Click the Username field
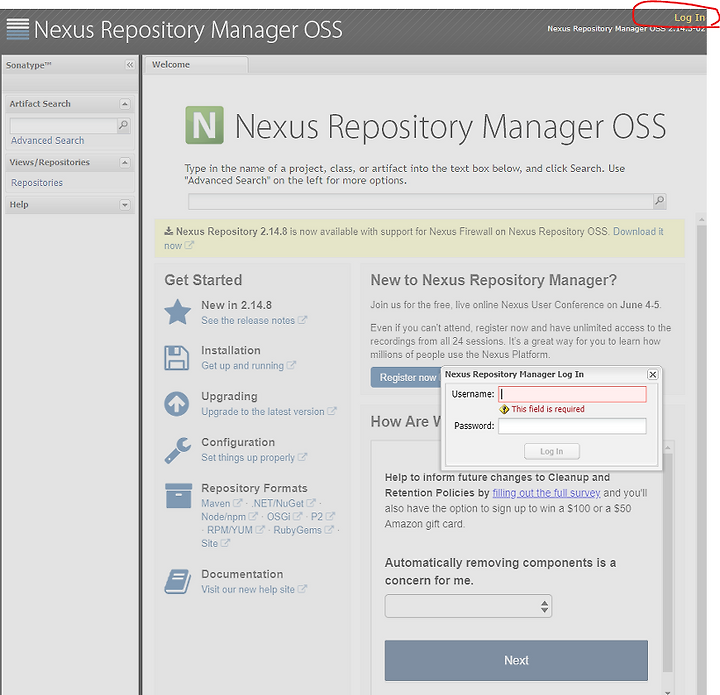Image resolution: width=720 pixels, height=695 pixels. tap(572, 394)
